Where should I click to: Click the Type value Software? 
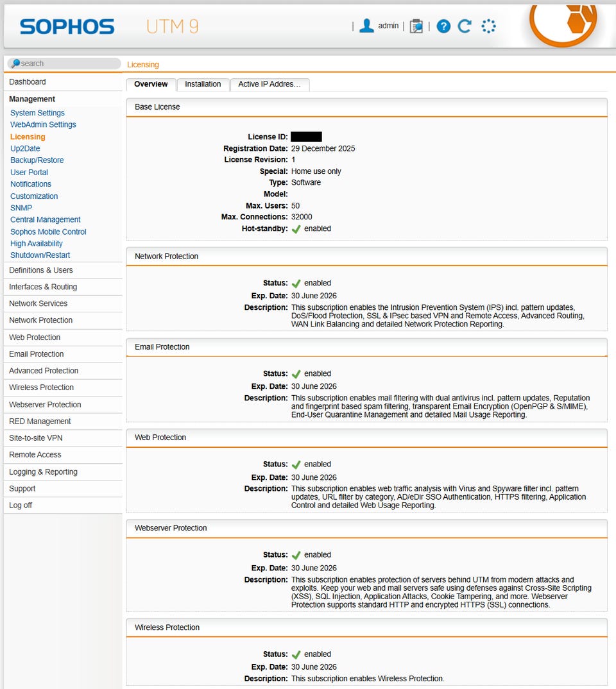[x=306, y=182]
